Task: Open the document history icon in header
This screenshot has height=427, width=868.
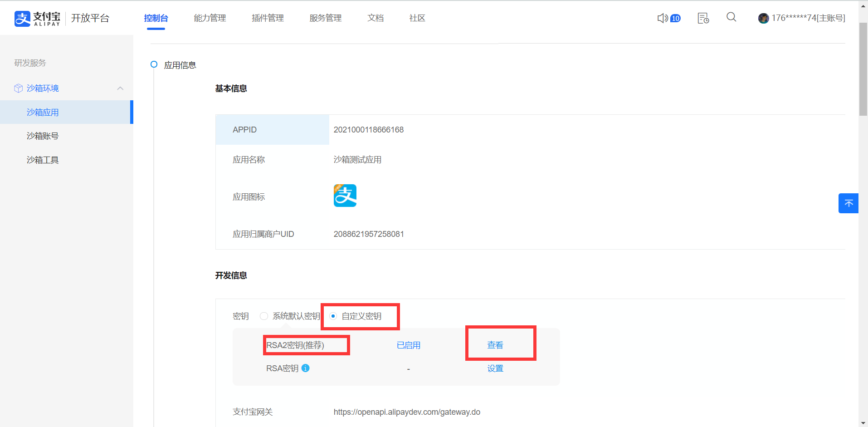Action: coord(703,18)
